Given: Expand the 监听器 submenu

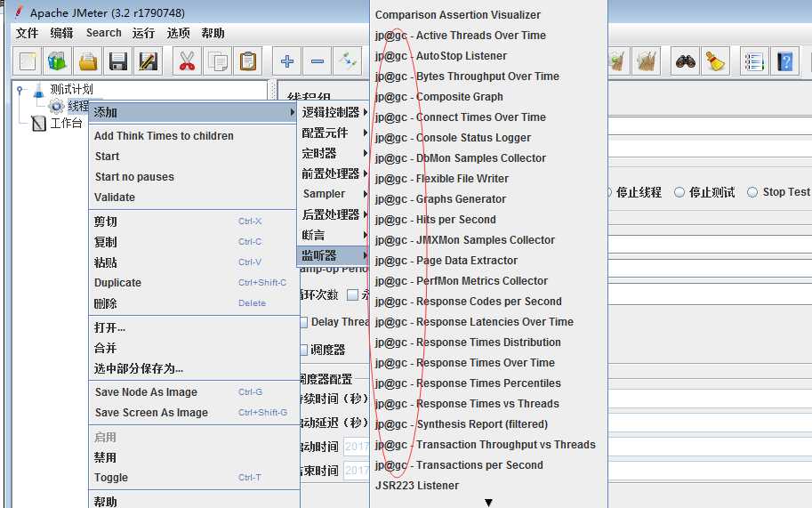Looking at the screenshot, I should (334, 255).
